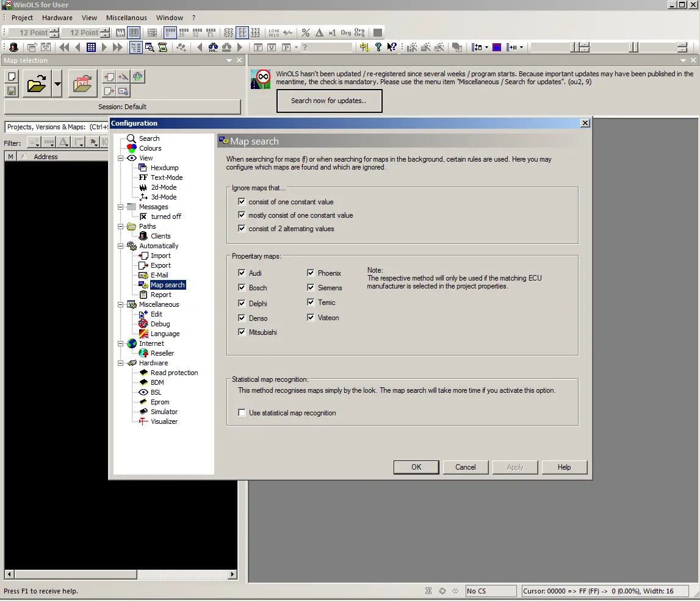Open the Project menu
This screenshot has height=602, width=700.
coord(23,18)
